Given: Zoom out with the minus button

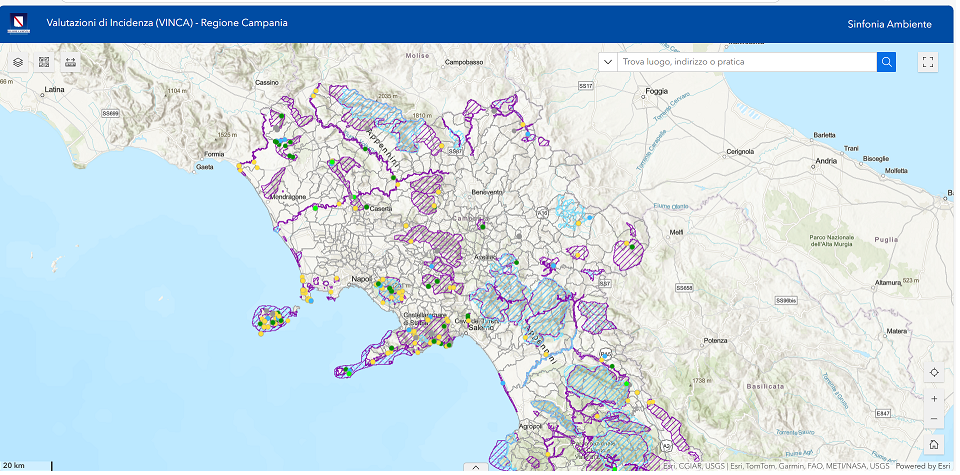Looking at the screenshot, I should 934,418.
